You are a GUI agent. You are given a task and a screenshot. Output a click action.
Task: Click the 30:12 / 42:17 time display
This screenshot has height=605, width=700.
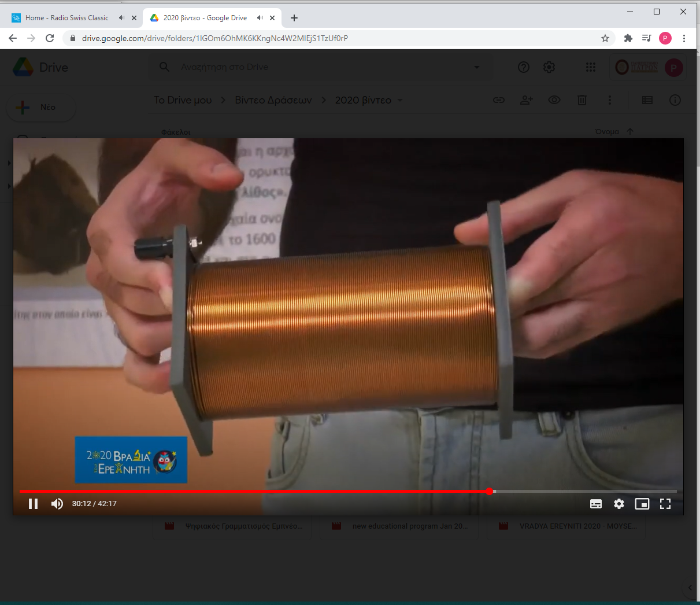94,504
